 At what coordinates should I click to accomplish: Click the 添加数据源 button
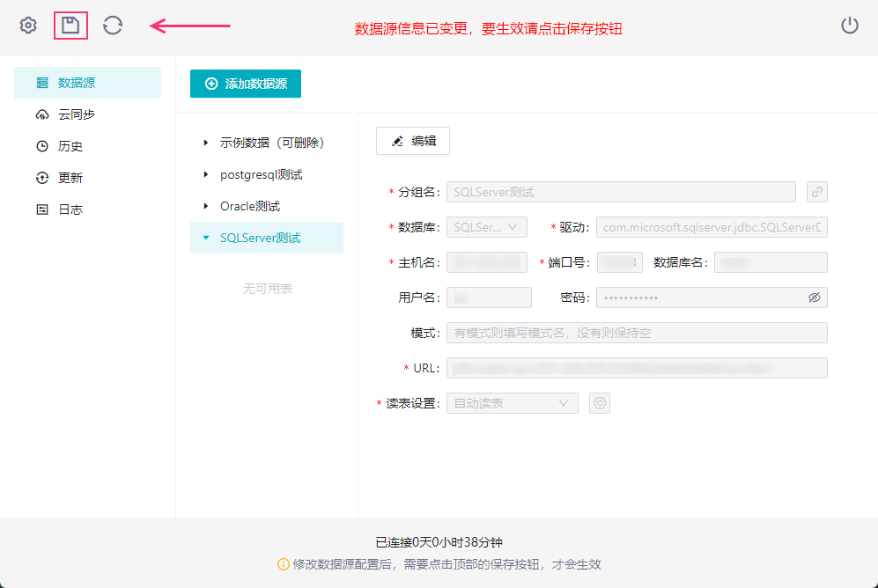pyautogui.click(x=245, y=84)
